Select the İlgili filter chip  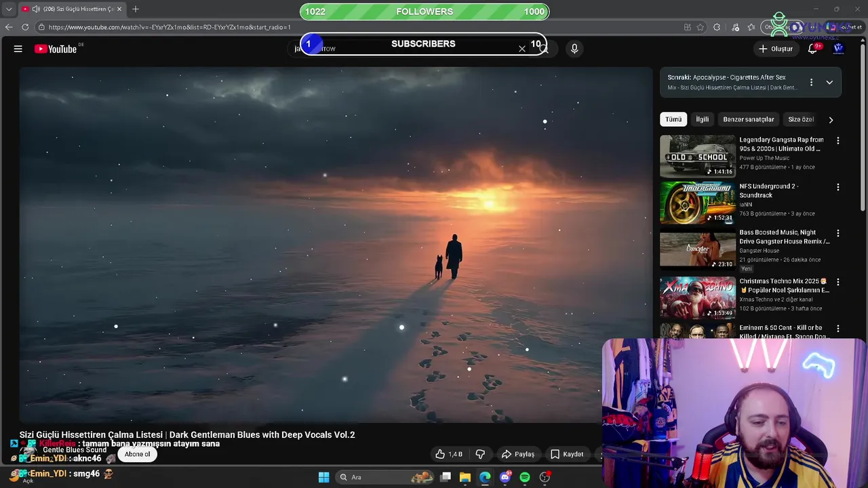click(x=703, y=119)
